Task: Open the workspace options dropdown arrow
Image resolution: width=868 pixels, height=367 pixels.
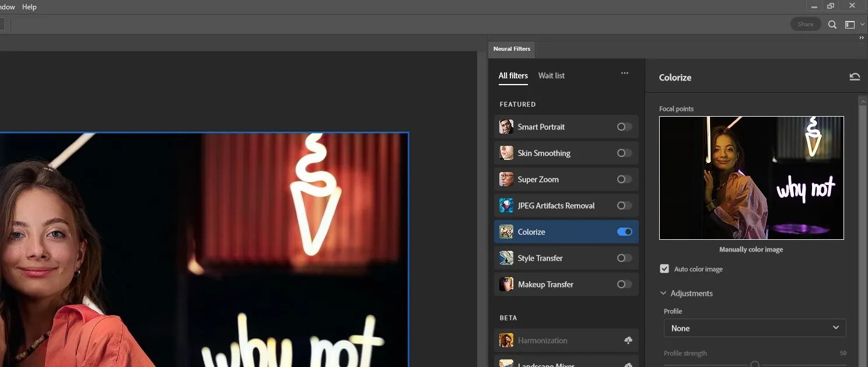Action: point(861,24)
